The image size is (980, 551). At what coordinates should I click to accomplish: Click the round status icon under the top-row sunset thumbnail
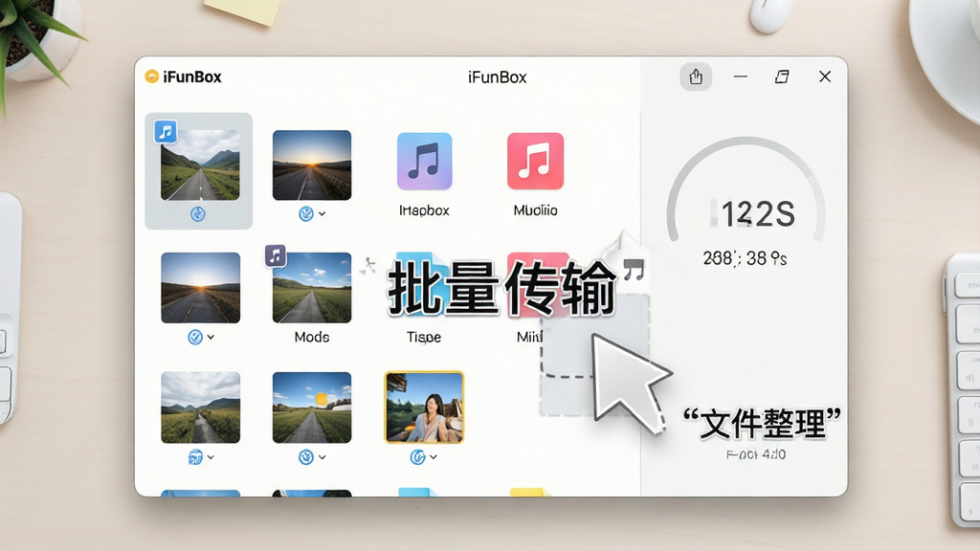tap(305, 213)
